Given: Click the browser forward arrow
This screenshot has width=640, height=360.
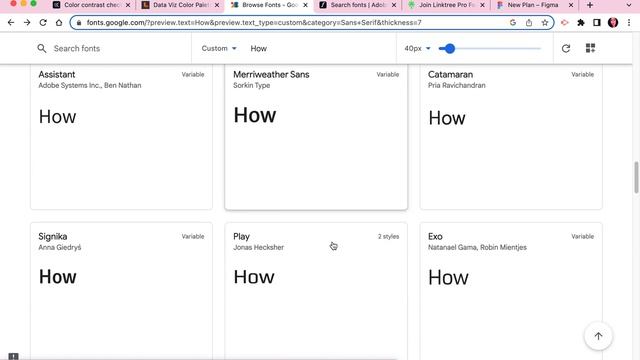Looking at the screenshot, I should (x=27, y=22).
